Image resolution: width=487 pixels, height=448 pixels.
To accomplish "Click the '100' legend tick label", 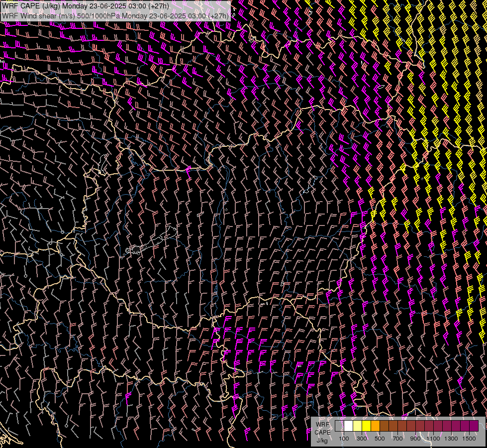I will [x=344, y=439].
